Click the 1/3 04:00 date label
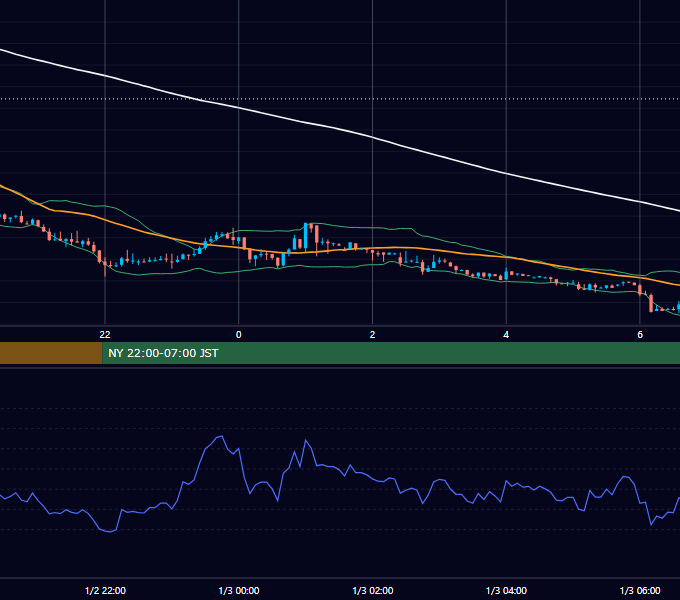Viewport: 680px width, 600px height. pyautogui.click(x=507, y=590)
